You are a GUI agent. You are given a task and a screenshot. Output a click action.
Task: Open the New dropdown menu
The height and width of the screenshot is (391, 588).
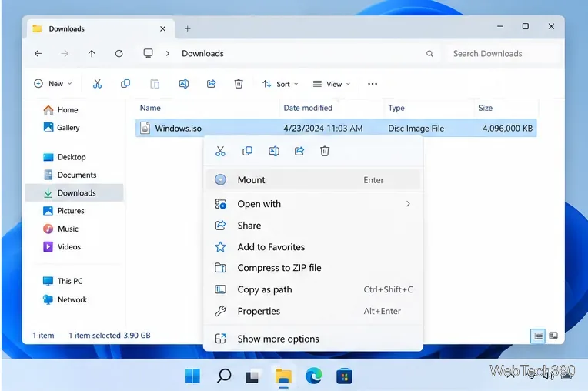(53, 84)
